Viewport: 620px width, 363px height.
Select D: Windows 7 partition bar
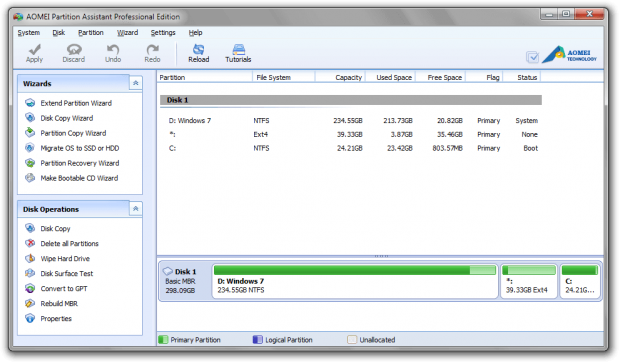[355, 281]
